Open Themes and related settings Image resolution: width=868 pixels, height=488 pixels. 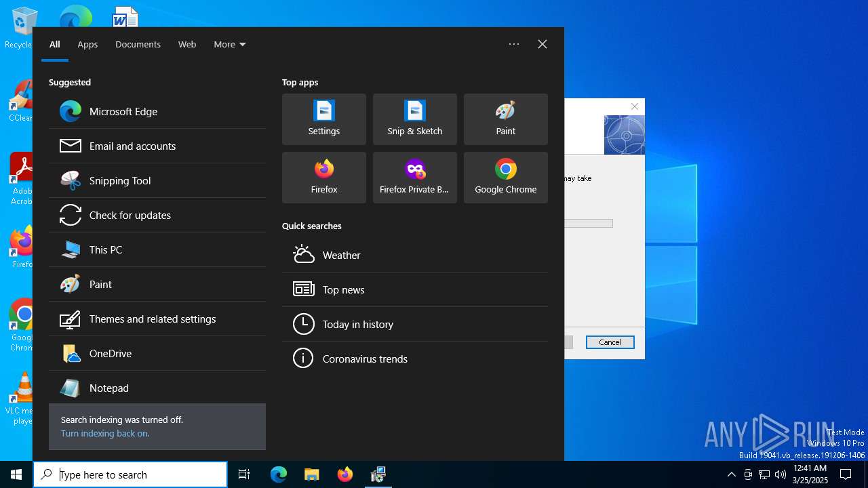[157, 319]
